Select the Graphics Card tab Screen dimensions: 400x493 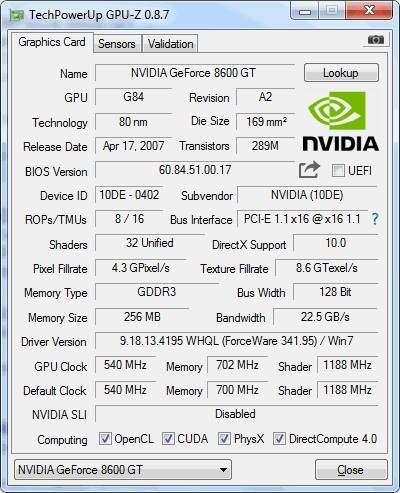(x=52, y=42)
